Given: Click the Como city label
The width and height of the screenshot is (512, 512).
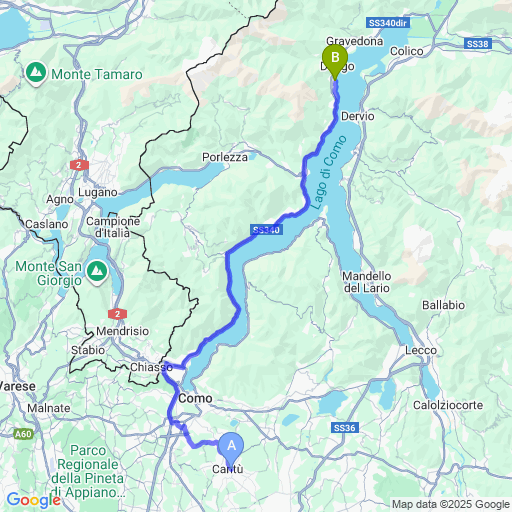Looking at the screenshot, I should tap(195, 398).
